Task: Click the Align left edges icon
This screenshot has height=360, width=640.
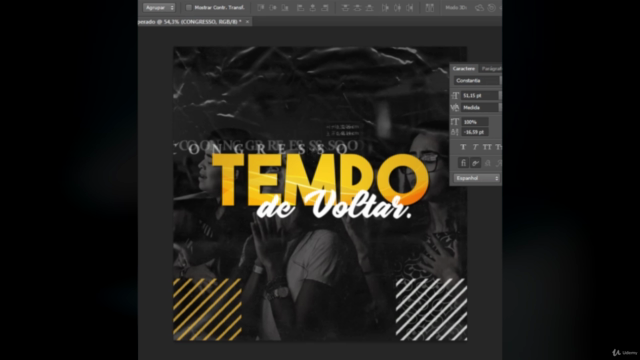Action: (300, 8)
